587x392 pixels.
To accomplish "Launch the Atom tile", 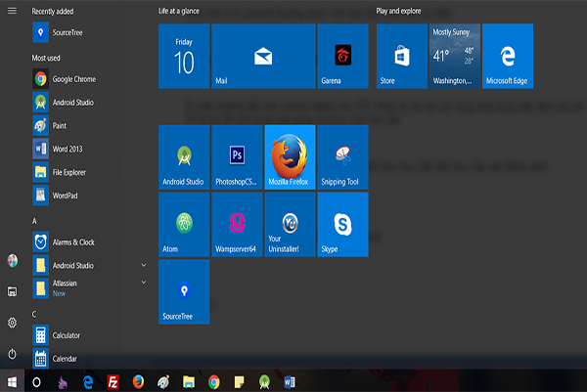I will pyautogui.click(x=184, y=225).
